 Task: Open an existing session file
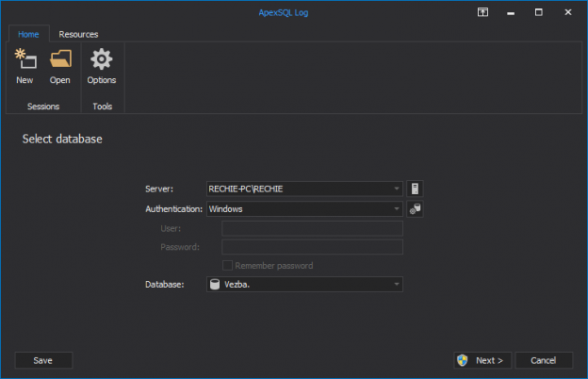pyautogui.click(x=60, y=66)
